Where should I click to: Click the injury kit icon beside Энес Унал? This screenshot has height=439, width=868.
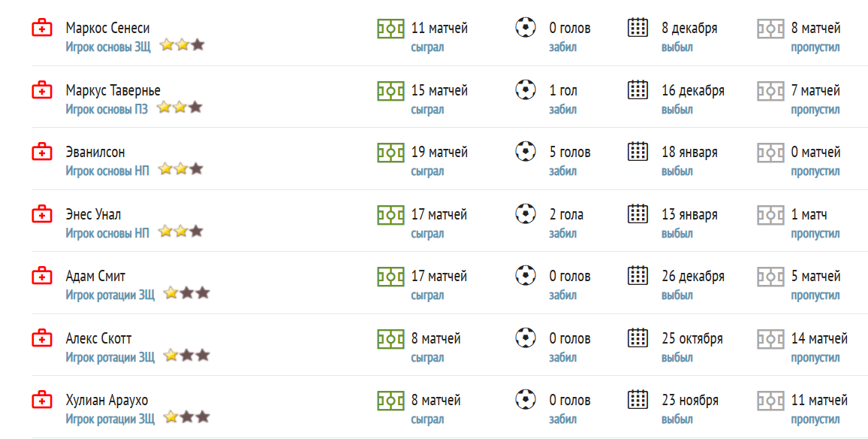(x=42, y=214)
